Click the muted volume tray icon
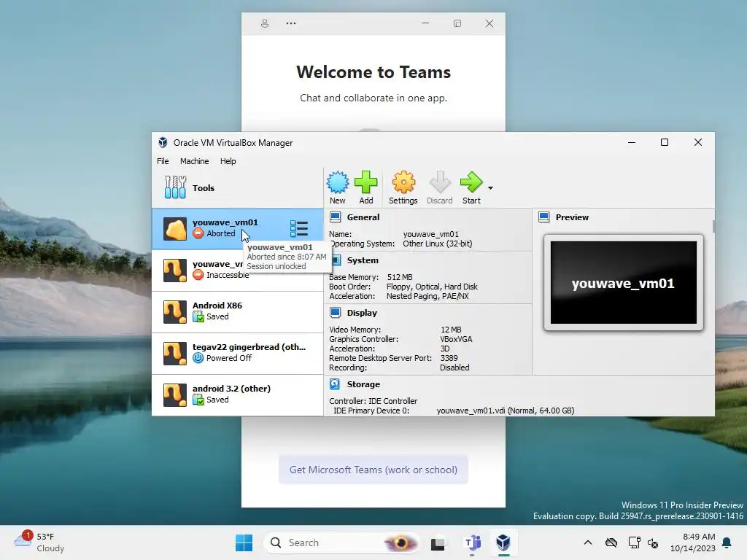The width and height of the screenshot is (747, 560). tap(653, 542)
